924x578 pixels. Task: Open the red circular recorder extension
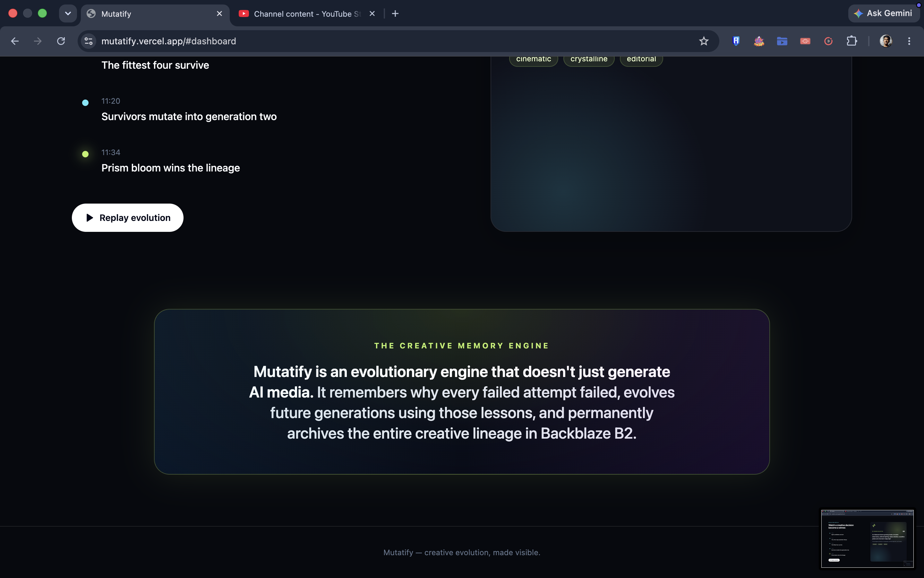[x=828, y=41]
